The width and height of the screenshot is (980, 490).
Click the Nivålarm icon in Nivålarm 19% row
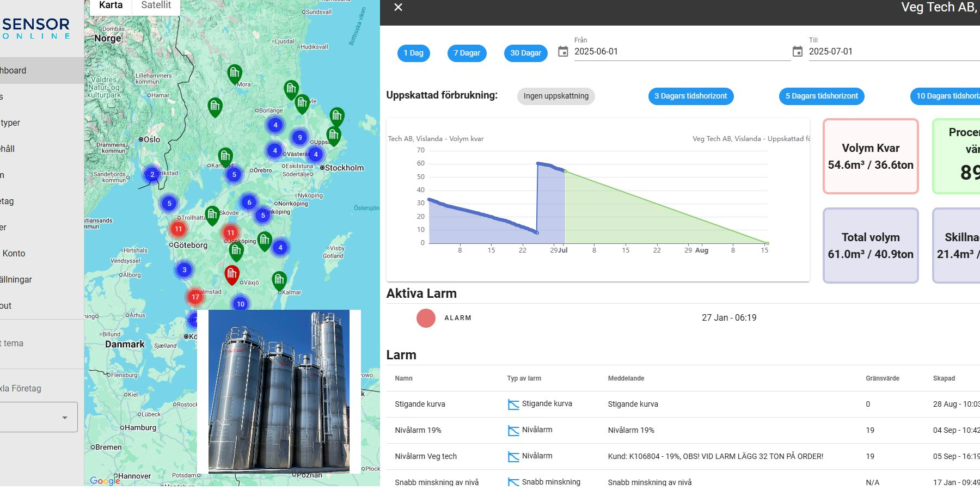[x=513, y=431]
